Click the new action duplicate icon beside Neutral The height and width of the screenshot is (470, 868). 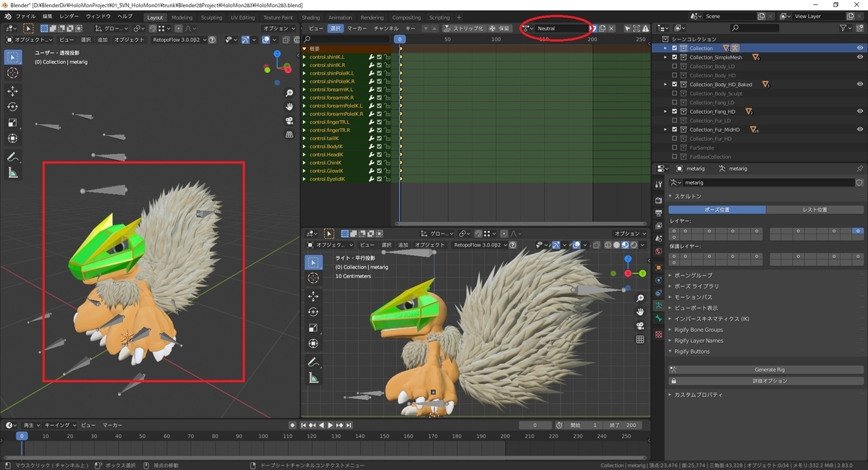tap(602, 28)
